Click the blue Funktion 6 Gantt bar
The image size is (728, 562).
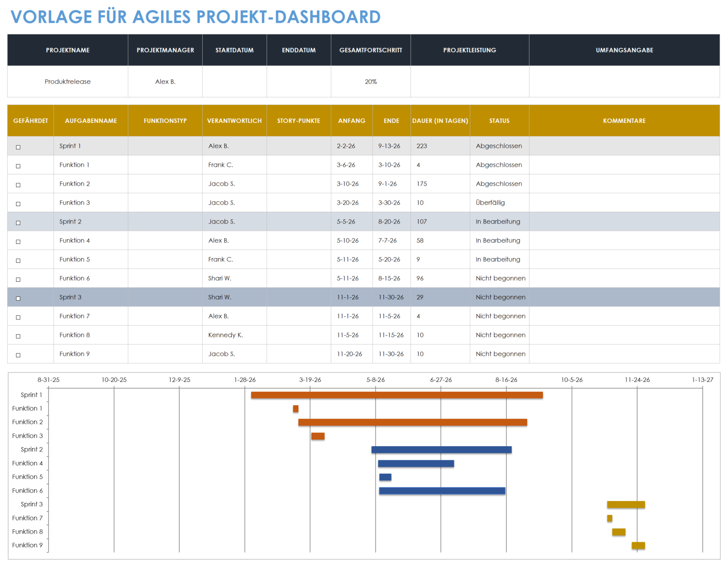point(442,491)
